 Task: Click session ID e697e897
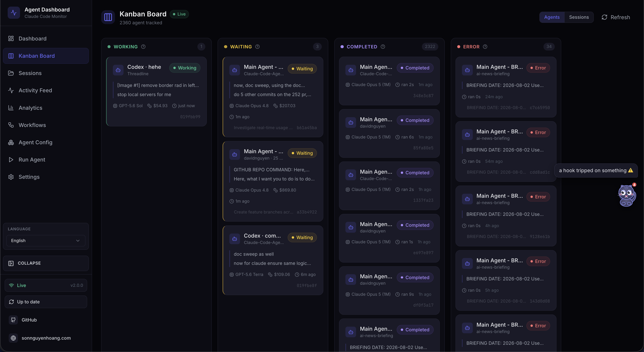(x=423, y=253)
